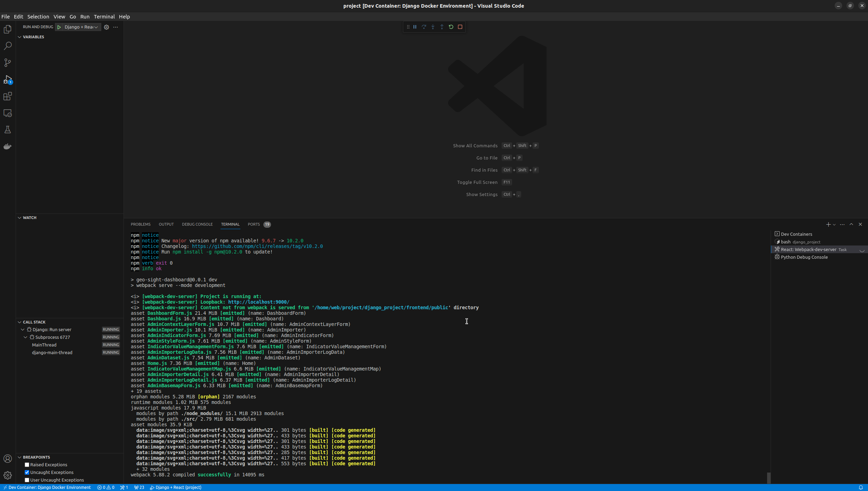The height and width of the screenshot is (491, 868).
Task: Select React: Webpack-dev-server task terminal
Action: pos(819,250)
